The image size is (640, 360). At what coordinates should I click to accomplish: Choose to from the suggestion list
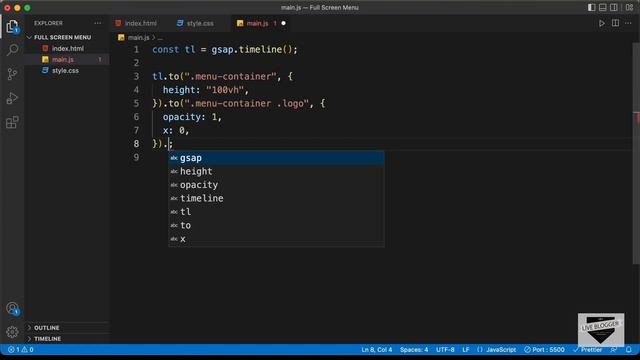pos(276,225)
